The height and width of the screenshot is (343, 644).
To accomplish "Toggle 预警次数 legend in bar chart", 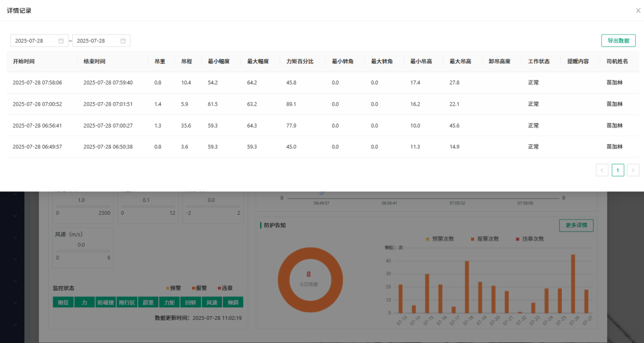I will point(440,239).
